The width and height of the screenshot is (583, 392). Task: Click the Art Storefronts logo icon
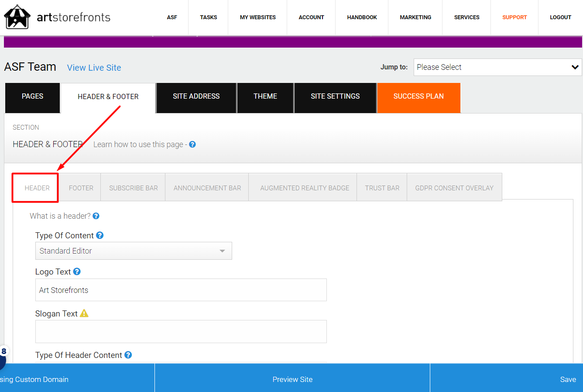(17, 17)
